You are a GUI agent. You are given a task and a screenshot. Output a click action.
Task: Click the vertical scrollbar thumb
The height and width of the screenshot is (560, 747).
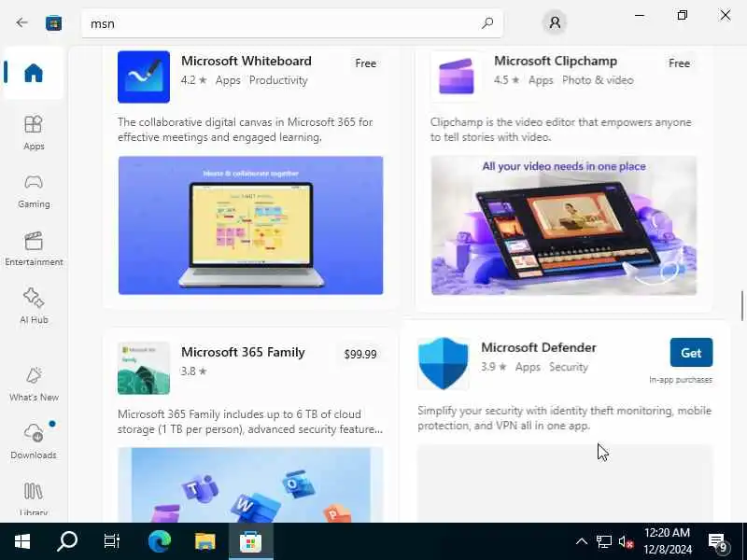point(742,306)
